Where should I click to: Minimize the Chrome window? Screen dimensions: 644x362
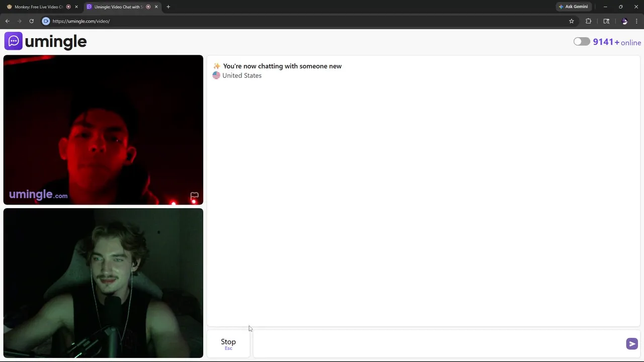(605, 7)
